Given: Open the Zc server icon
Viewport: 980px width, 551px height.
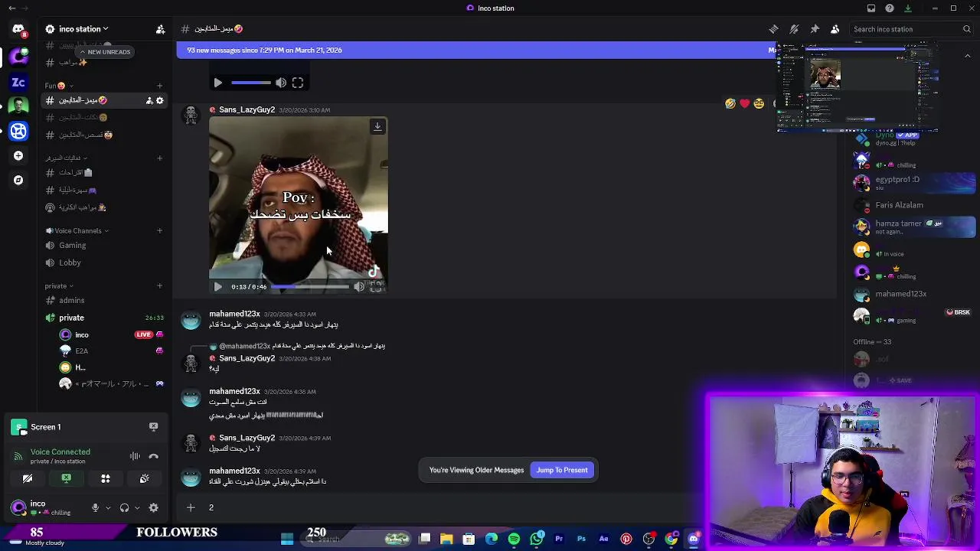Looking at the screenshot, I should [18, 82].
